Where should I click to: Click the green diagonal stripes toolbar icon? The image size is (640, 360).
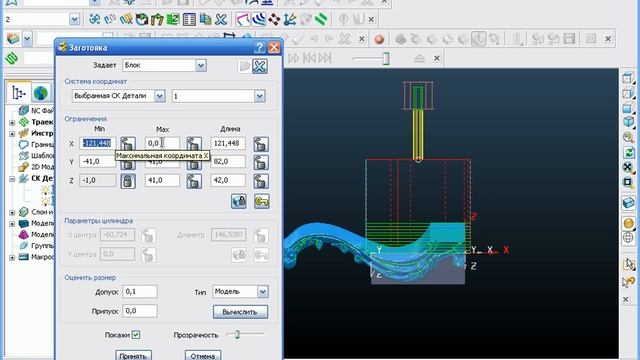322,19
